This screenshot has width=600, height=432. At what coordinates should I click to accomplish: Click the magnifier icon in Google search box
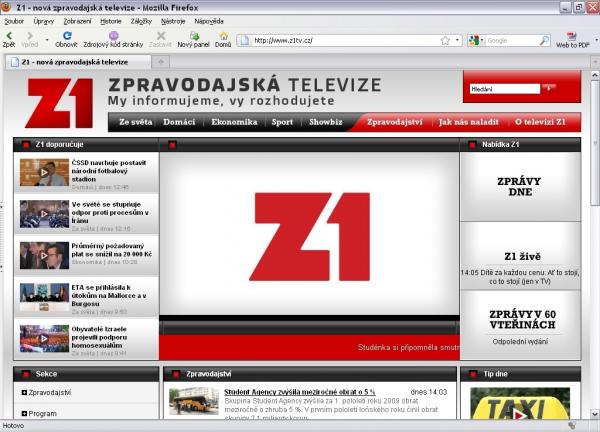544,40
